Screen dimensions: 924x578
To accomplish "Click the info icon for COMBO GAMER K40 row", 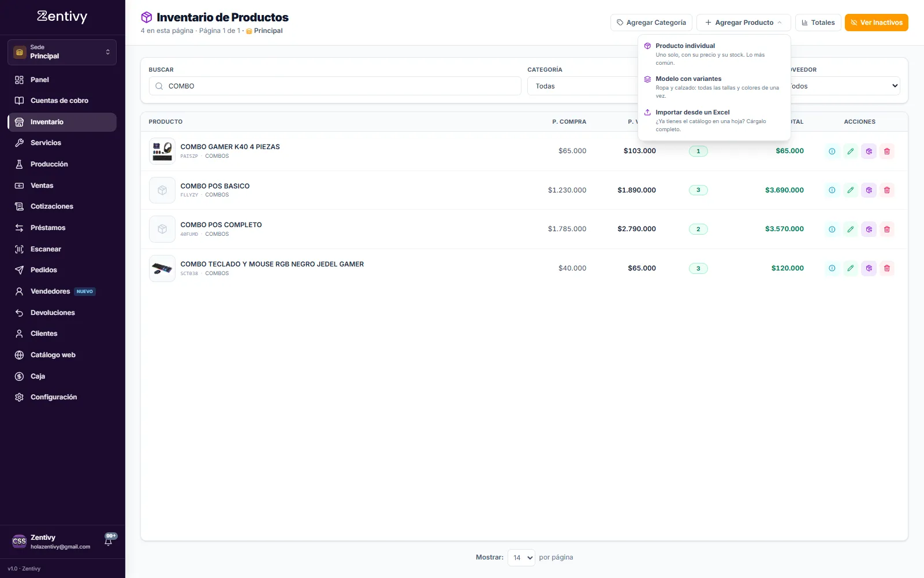I will [832, 151].
